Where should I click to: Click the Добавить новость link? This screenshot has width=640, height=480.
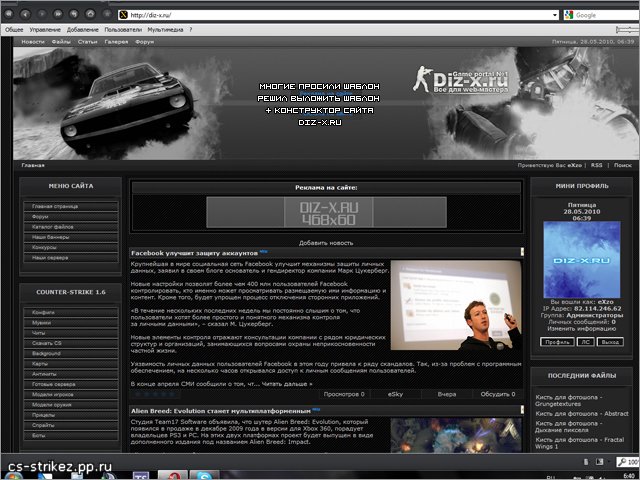[326, 243]
